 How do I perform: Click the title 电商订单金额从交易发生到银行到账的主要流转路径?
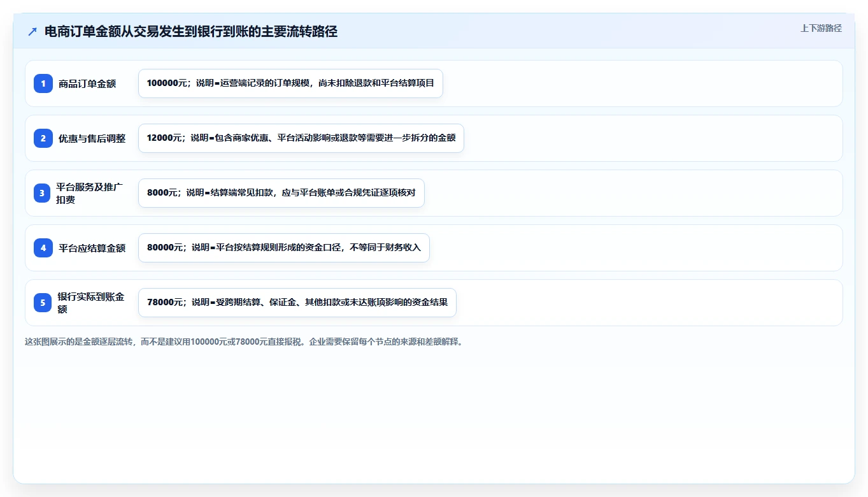tap(191, 31)
